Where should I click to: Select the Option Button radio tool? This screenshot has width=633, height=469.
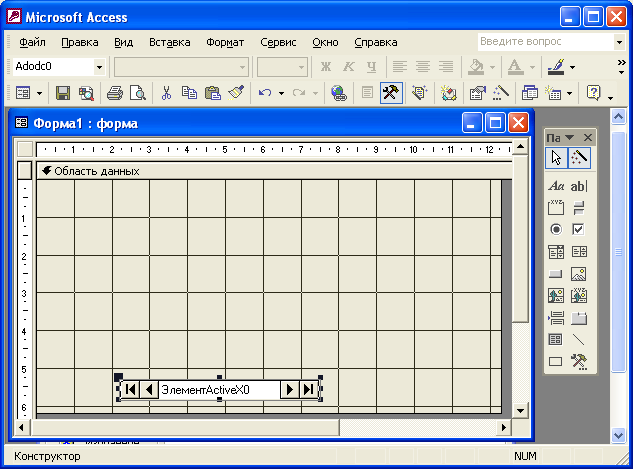[x=556, y=230]
